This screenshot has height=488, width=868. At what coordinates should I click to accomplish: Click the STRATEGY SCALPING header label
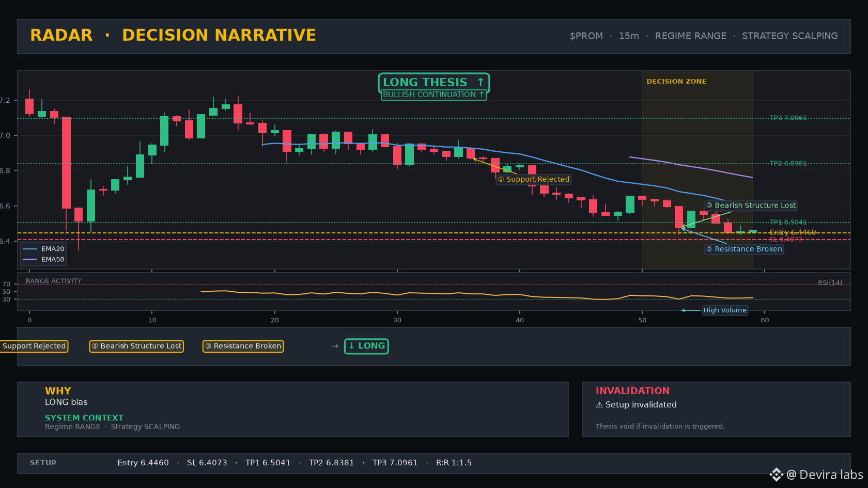tap(789, 36)
